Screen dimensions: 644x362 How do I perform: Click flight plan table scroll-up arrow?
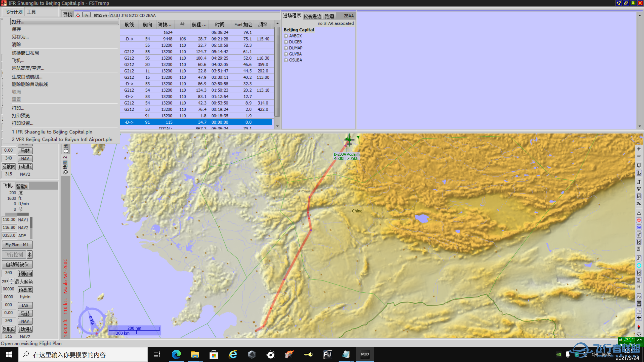[x=277, y=24]
